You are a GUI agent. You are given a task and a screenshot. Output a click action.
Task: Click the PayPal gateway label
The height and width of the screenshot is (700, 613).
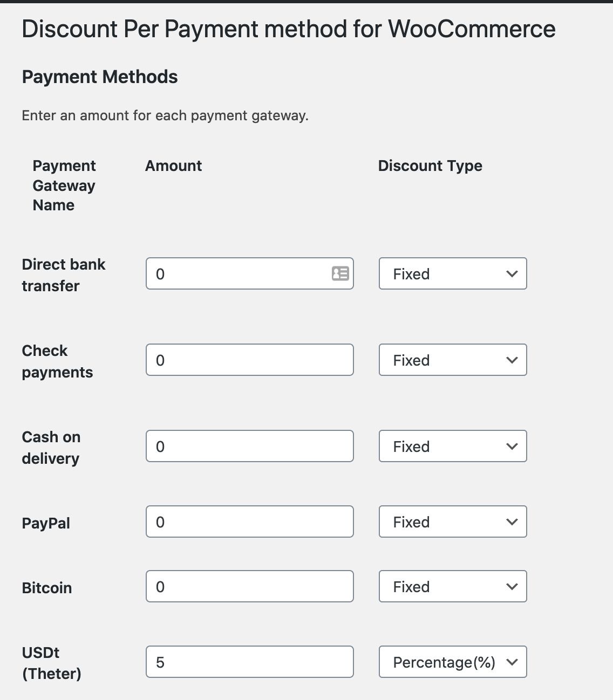tap(46, 523)
